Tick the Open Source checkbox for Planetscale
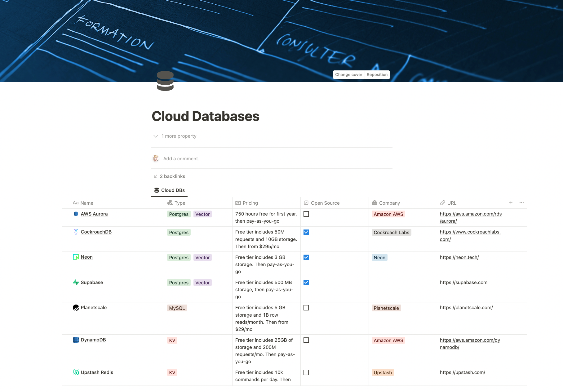Screen dimensions: 563x392 click(x=306, y=308)
